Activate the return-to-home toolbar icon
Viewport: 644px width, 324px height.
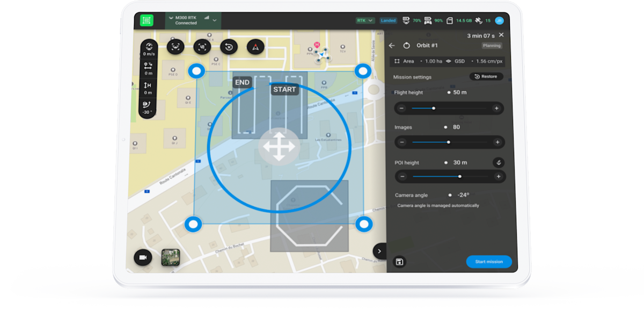pos(229,47)
